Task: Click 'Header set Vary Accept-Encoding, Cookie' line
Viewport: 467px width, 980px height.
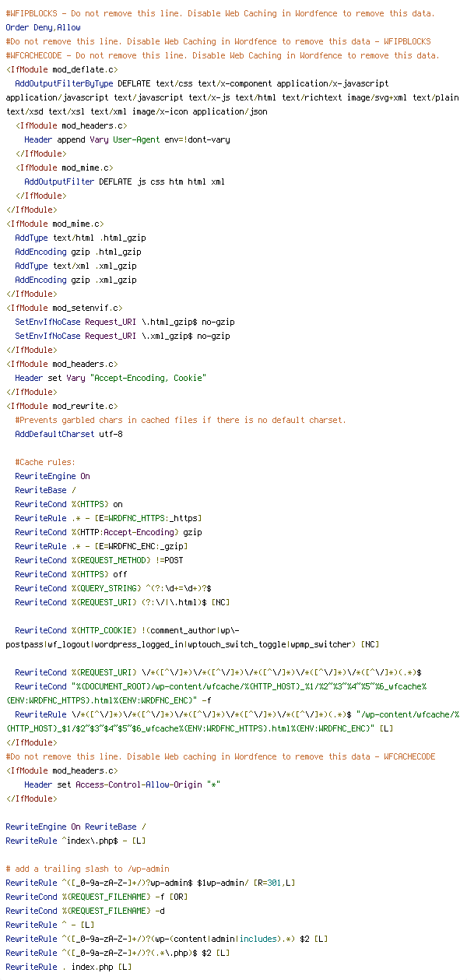Action: 111,378
